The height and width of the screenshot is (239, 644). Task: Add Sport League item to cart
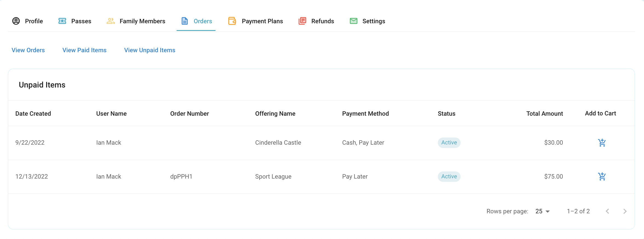[602, 177]
